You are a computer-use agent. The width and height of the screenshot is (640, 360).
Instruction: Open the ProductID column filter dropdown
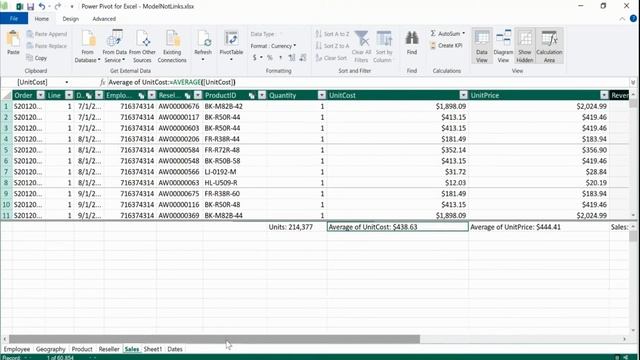pyautogui.click(x=262, y=95)
